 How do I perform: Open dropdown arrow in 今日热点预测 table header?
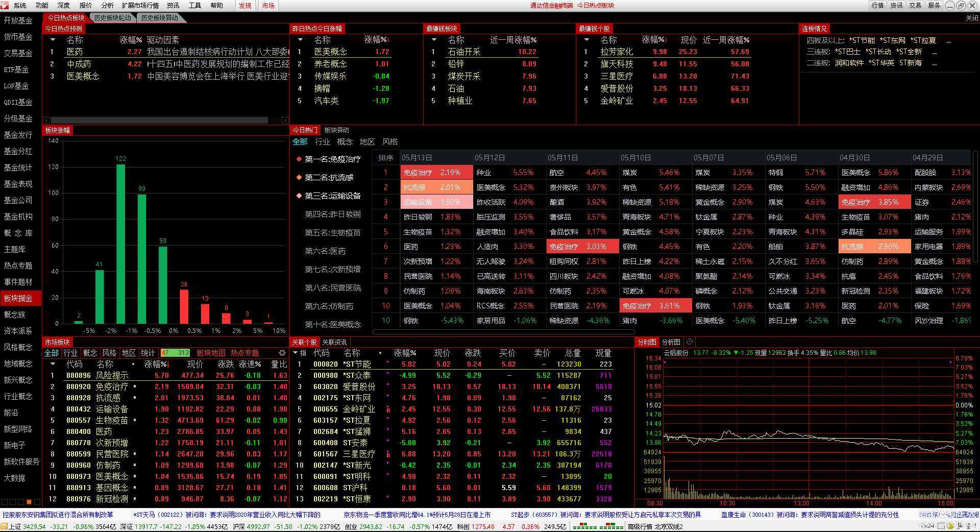(x=53, y=40)
